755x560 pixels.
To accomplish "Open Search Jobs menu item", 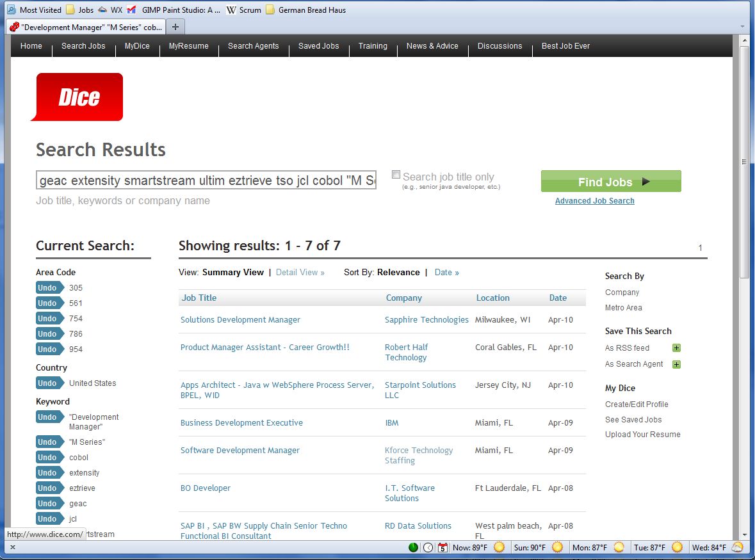I will tap(83, 45).
